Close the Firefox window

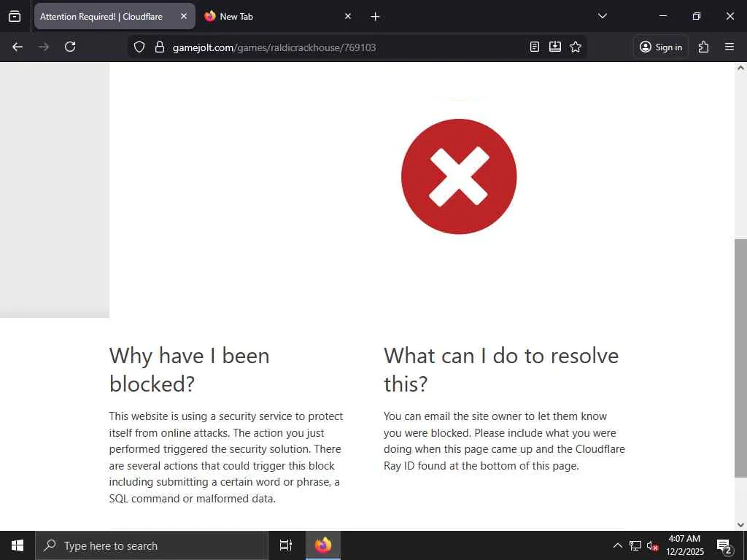[729, 16]
